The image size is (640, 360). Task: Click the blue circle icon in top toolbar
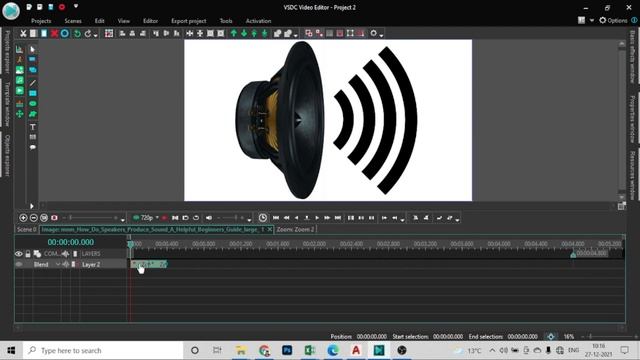(x=64, y=33)
